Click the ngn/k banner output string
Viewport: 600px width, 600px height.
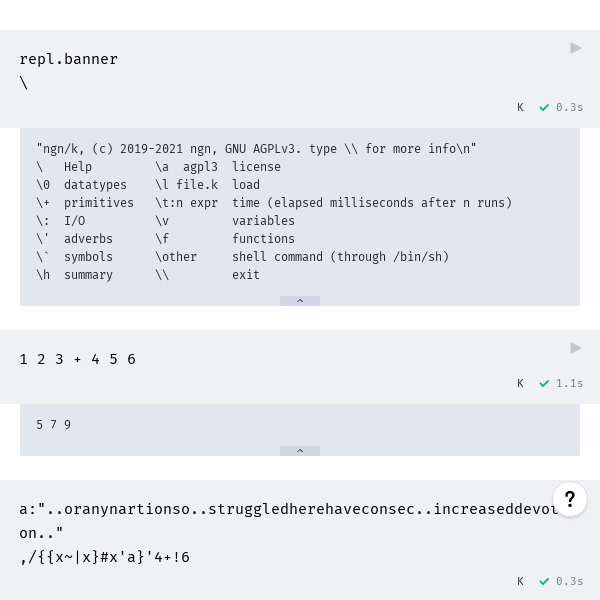(256, 149)
